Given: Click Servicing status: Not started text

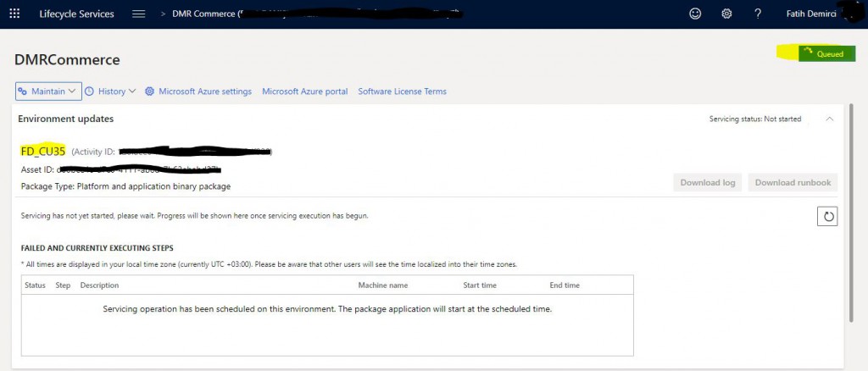Looking at the screenshot, I should 755,119.
